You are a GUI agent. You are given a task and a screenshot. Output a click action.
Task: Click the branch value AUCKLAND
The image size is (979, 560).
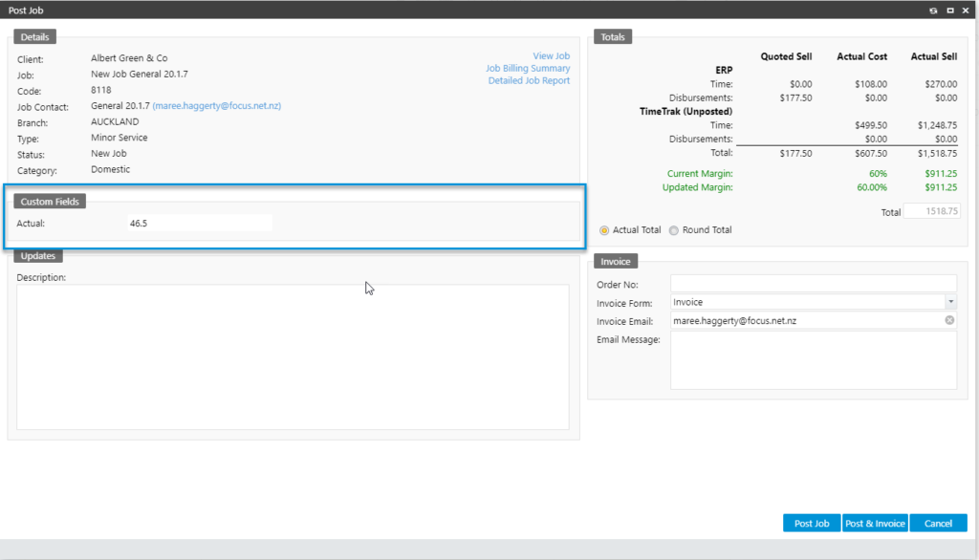[115, 121]
